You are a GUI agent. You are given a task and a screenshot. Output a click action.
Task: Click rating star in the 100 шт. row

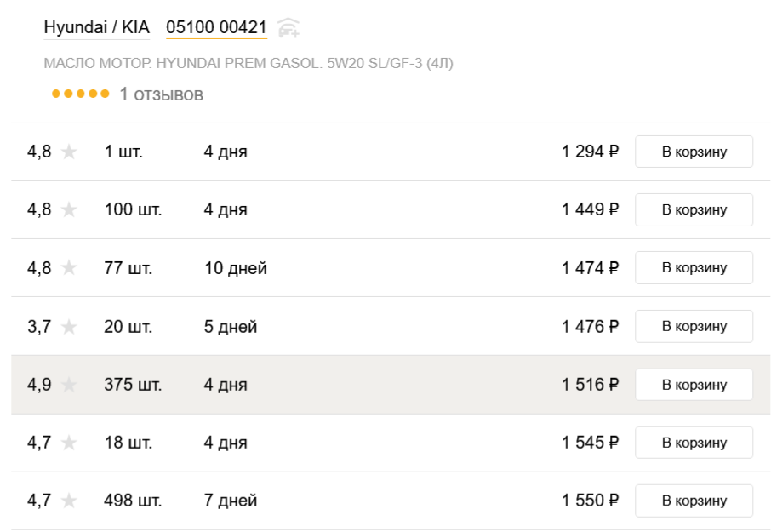(69, 209)
